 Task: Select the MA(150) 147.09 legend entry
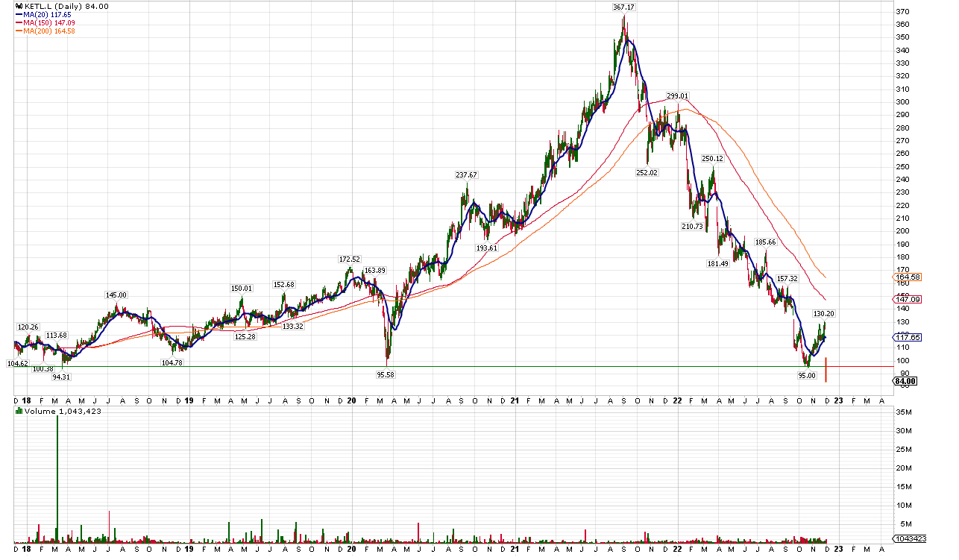pos(45,23)
